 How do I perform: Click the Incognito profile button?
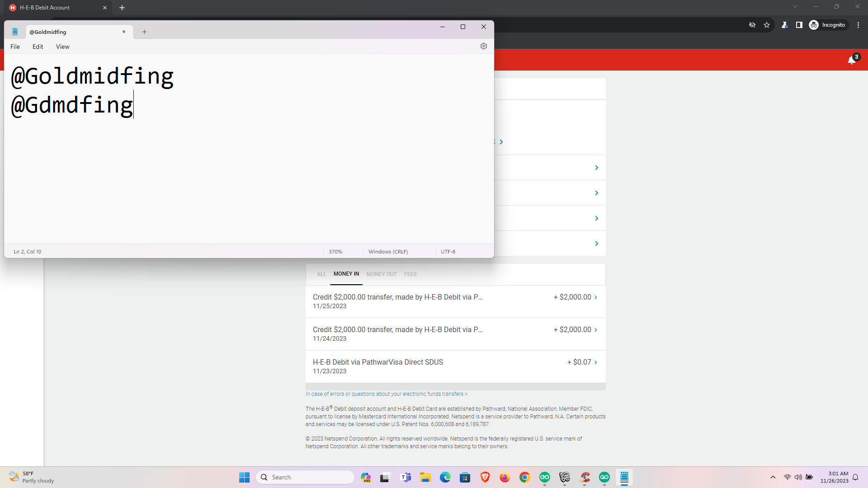tap(828, 25)
